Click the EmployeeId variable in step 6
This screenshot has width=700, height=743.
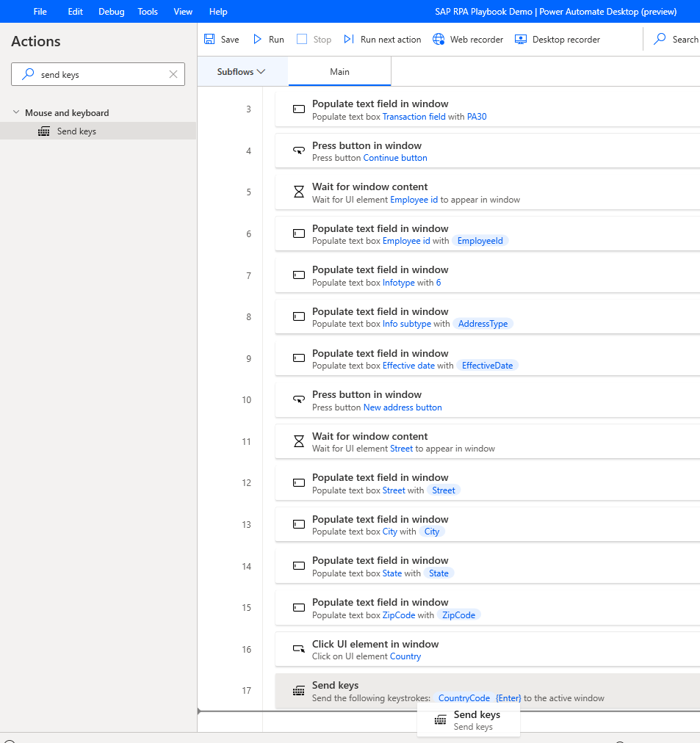coord(480,241)
